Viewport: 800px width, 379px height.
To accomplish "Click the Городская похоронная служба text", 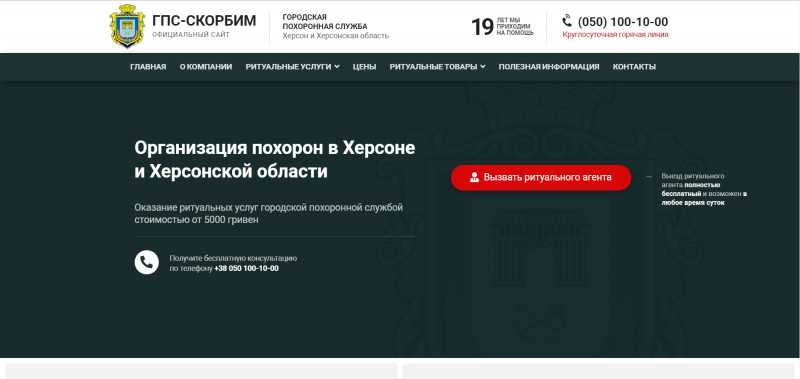I will [324, 22].
